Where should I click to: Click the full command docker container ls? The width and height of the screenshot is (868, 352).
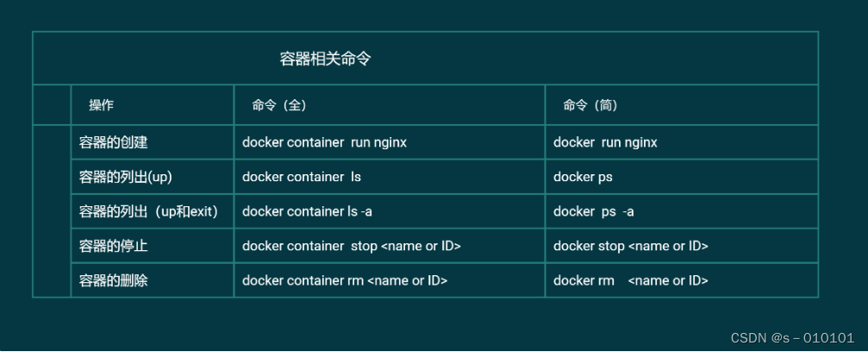(302, 177)
